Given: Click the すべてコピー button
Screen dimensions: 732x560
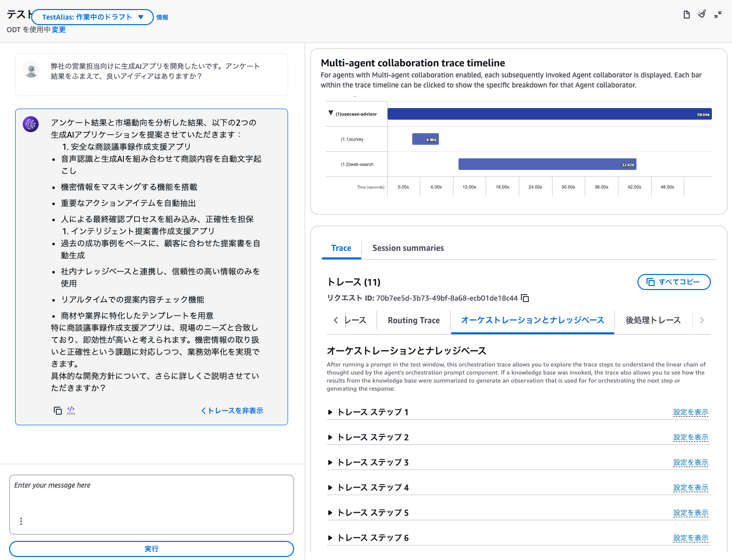Looking at the screenshot, I should pyautogui.click(x=674, y=282).
